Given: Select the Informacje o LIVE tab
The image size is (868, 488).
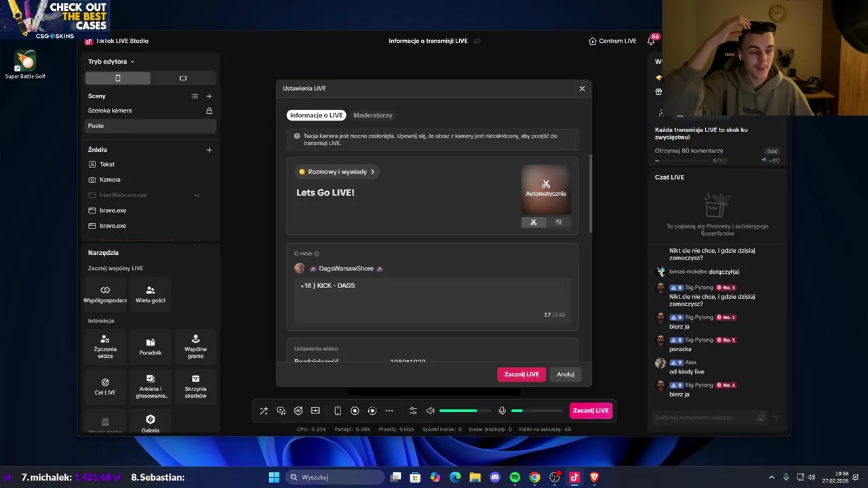Looking at the screenshot, I should tap(317, 115).
